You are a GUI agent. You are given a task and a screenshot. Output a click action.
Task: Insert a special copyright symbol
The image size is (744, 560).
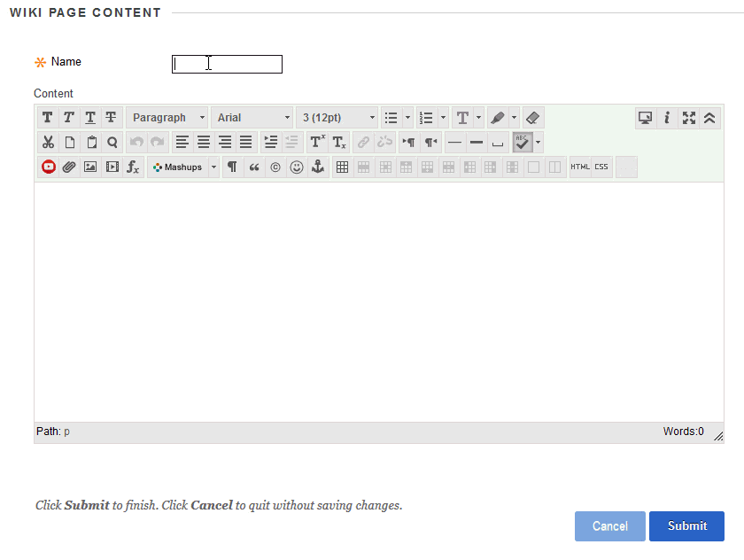click(x=275, y=167)
